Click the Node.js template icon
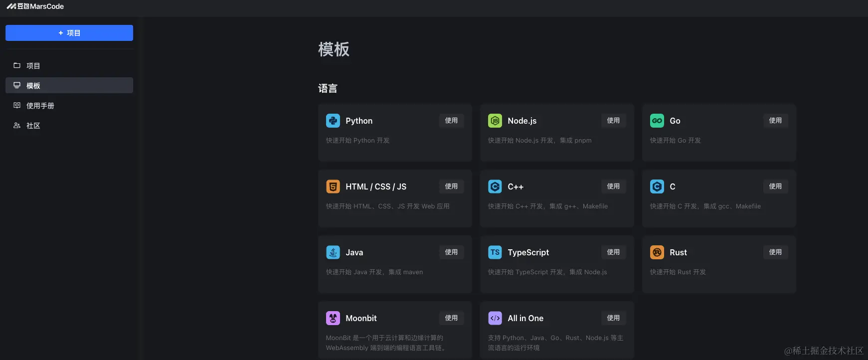This screenshot has height=360, width=868. 495,121
